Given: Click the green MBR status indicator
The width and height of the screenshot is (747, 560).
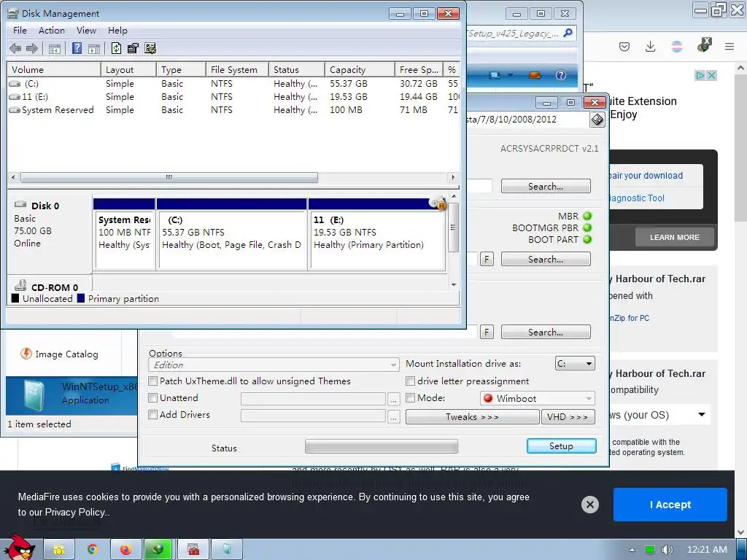Looking at the screenshot, I should [x=587, y=216].
